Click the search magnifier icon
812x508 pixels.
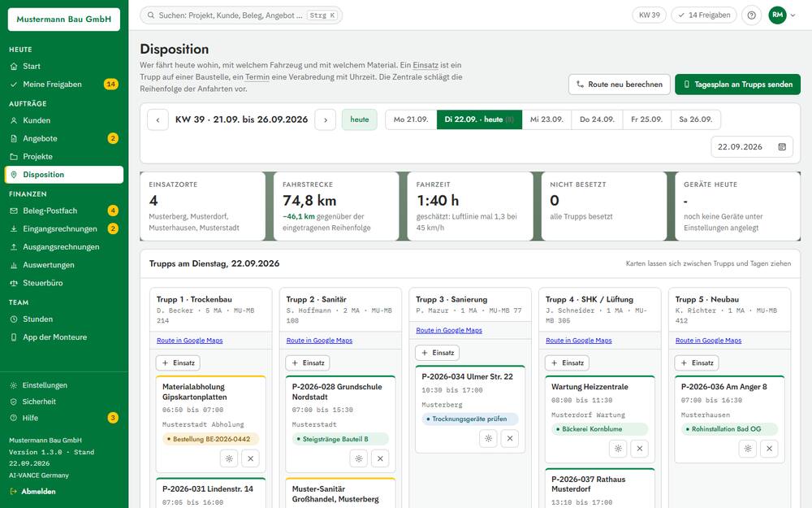tap(151, 15)
